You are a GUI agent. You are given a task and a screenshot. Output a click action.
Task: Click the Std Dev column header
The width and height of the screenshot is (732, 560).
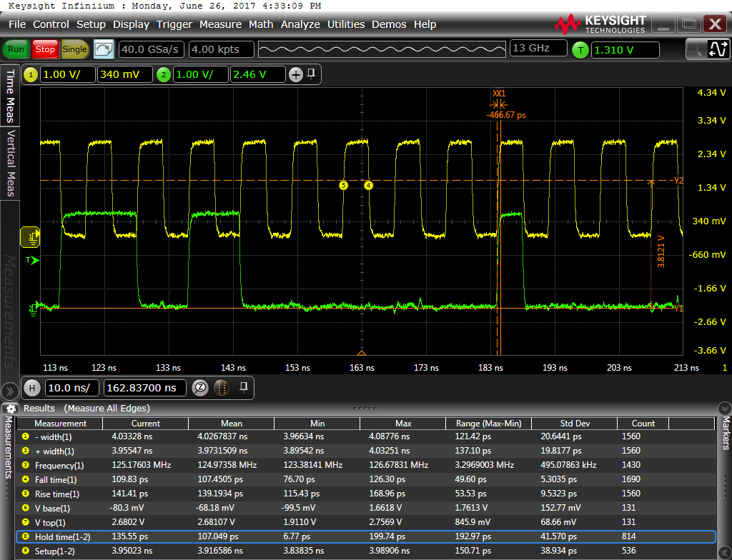(575, 424)
